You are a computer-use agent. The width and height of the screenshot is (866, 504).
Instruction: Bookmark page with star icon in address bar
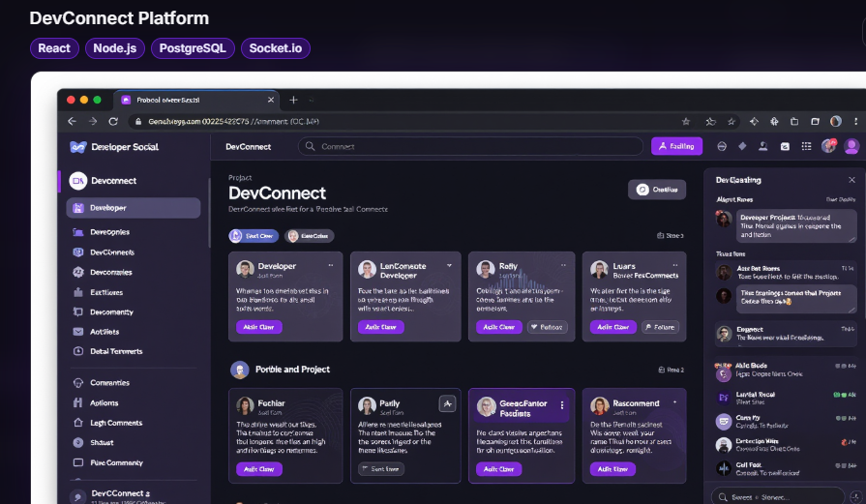(x=686, y=122)
